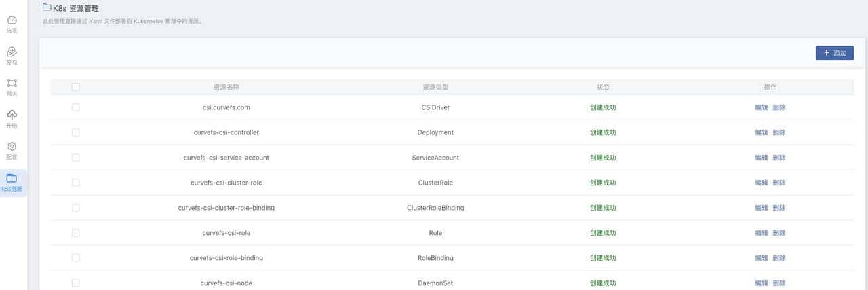Edit the curvefs-csi-cluster-role-binding entry
868x290 pixels.
point(762,208)
